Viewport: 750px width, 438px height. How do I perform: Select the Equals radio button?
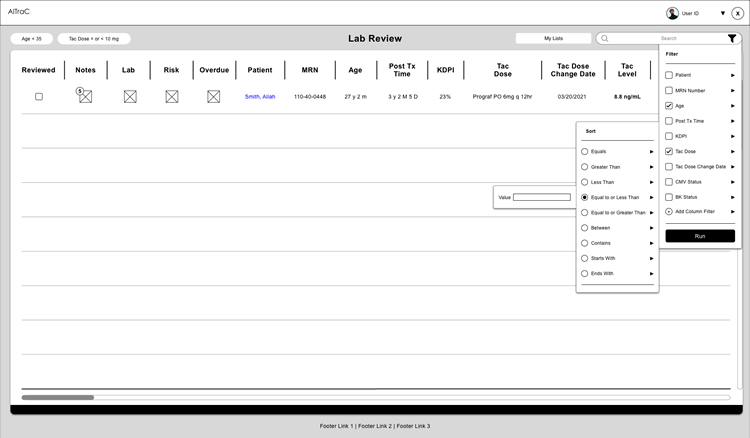585,152
